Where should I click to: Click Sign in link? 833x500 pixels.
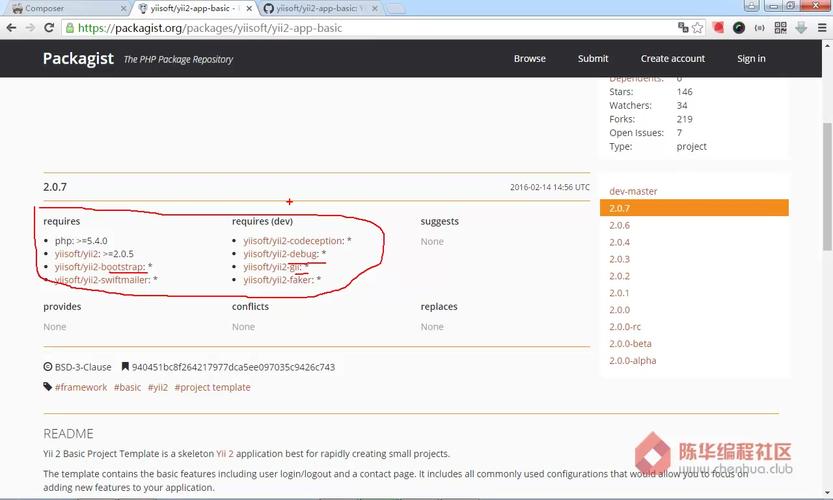[x=751, y=58]
